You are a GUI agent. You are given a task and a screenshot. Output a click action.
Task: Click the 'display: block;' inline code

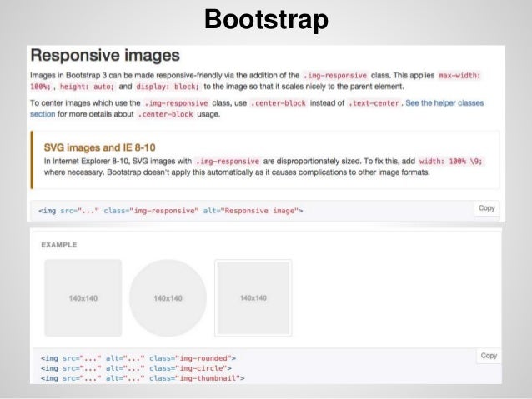tap(168, 87)
